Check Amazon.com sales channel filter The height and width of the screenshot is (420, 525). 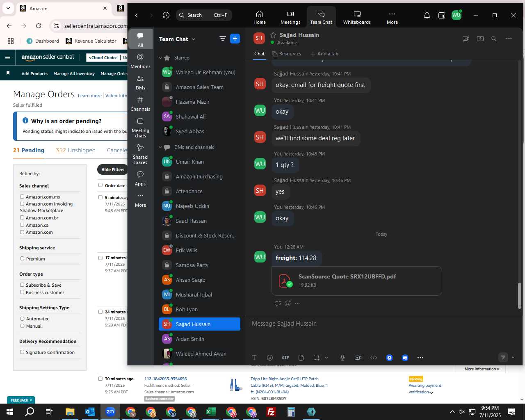(22, 232)
